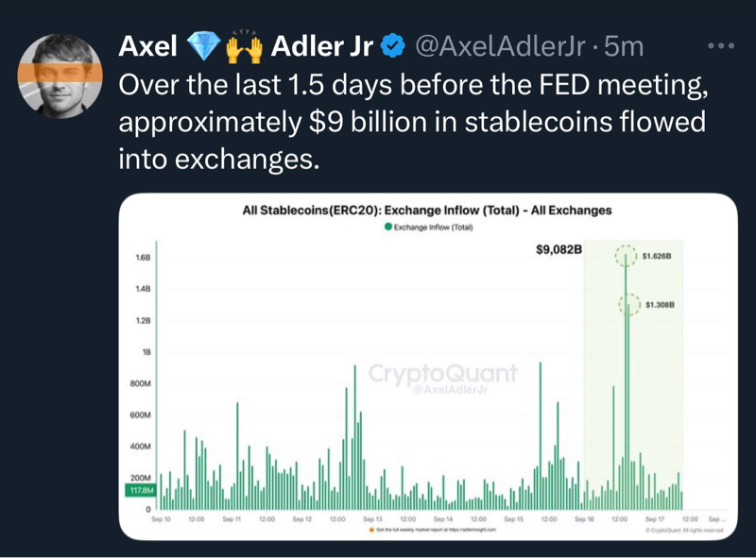Click the dashed circle at $1.308B peak
Image resolution: width=756 pixels, height=558 pixels.
[x=626, y=305]
